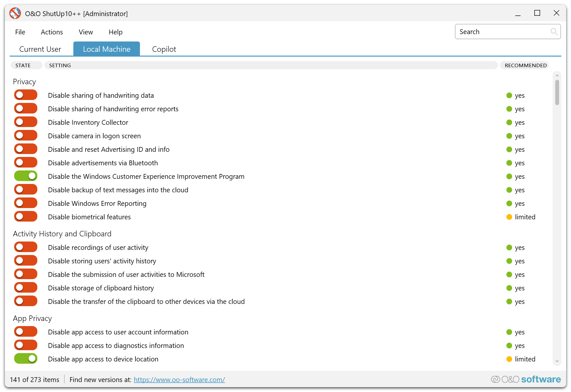Click the search magnifier icon
Viewport: 571px width, 392px height.
click(554, 32)
